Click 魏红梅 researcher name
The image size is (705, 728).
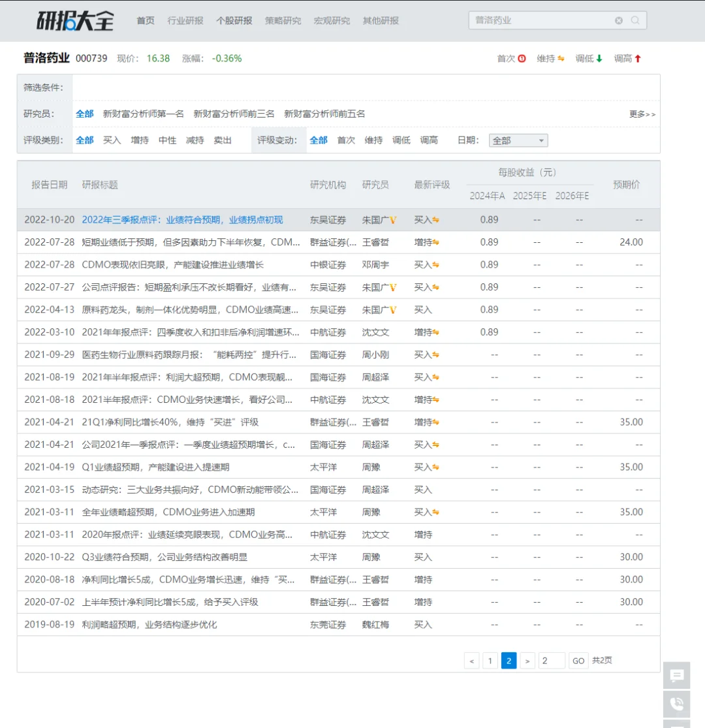[x=375, y=625]
